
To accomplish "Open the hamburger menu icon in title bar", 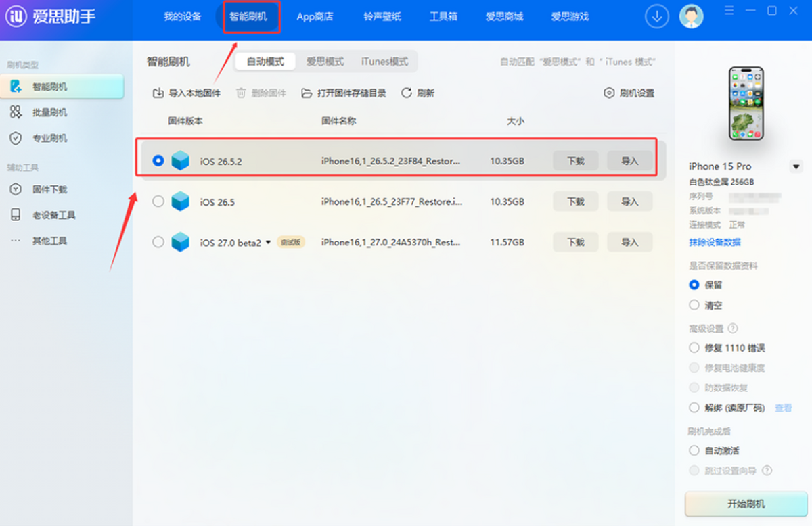I will [x=728, y=11].
